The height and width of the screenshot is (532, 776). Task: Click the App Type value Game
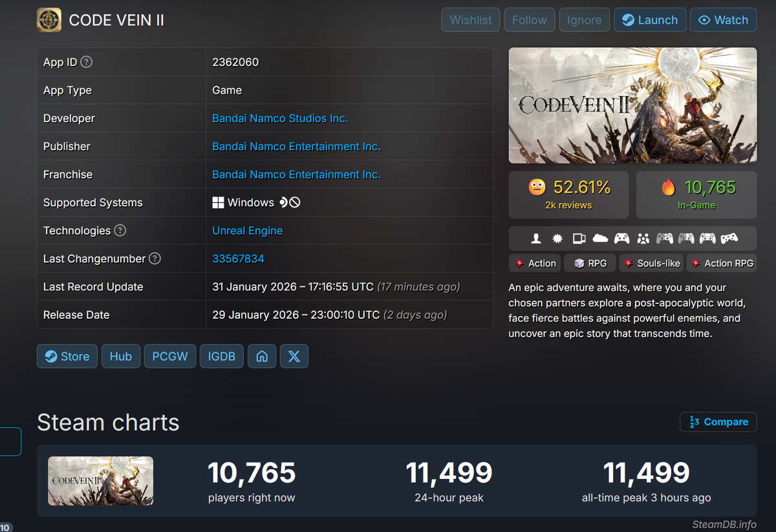[x=227, y=90]
